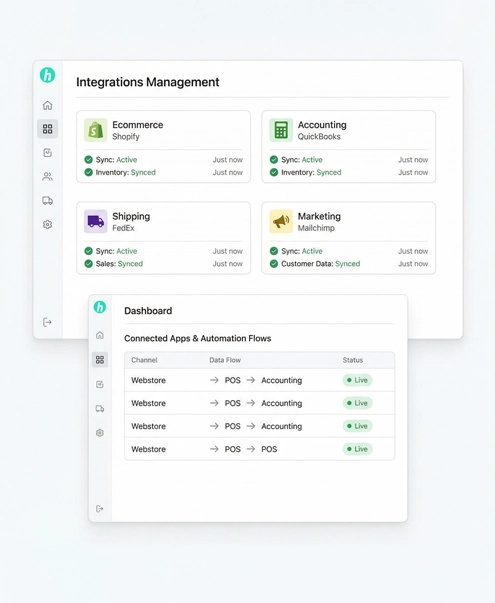Open the delivery truck icon in Integrations sidebar
Screen dimensions: 495x603
pos(48,200)
